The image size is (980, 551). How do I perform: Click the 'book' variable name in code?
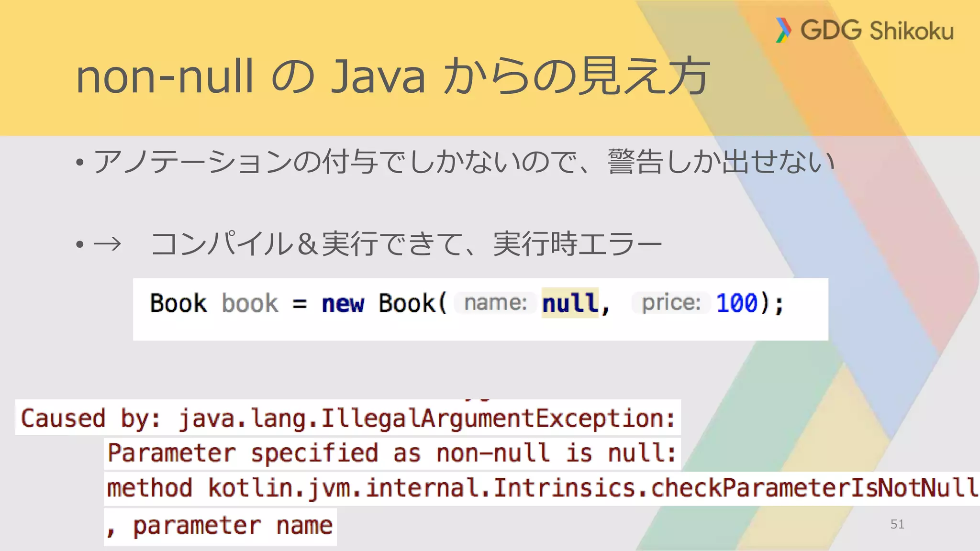tap(250, 303)
